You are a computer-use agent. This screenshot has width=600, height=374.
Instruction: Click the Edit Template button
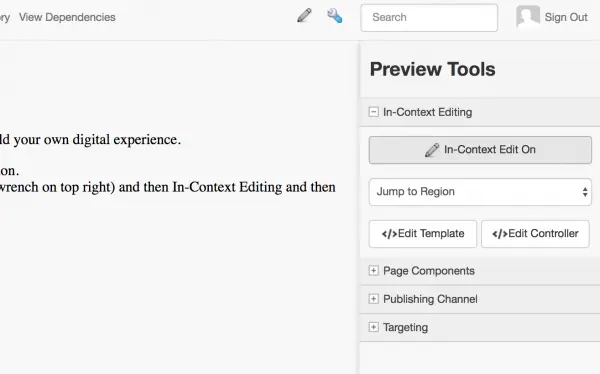point(423,234)
